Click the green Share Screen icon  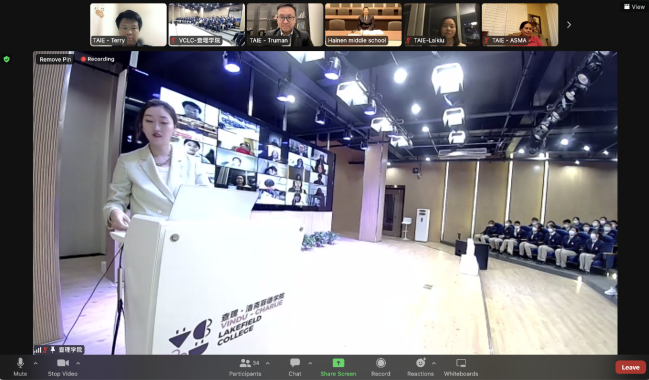tap(338, 363)
